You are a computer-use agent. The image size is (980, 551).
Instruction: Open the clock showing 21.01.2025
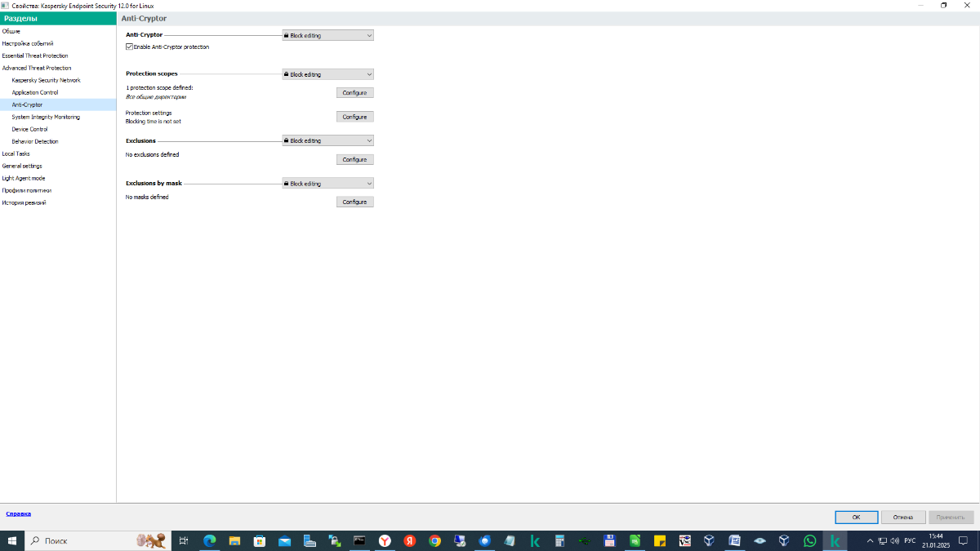[936, 540]
